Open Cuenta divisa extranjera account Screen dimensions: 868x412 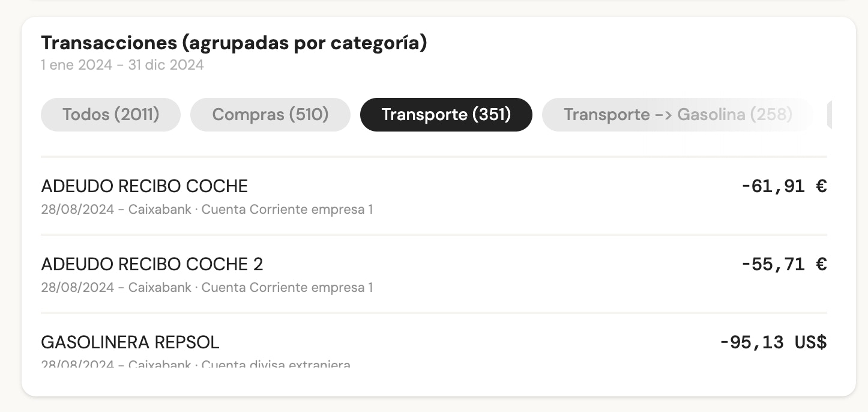point(277,365)
